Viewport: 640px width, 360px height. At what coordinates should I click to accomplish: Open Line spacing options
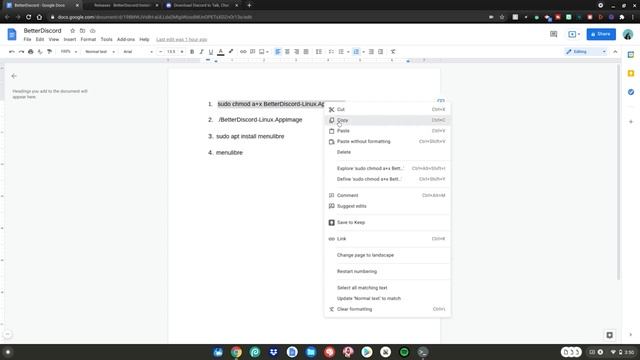click(x=319, y=52)
